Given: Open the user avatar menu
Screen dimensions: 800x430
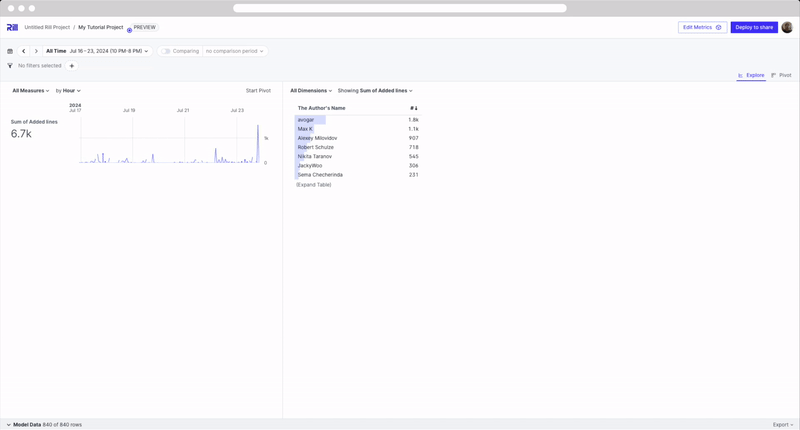Looking at the screenshot, I should click(x=787, y=28).
